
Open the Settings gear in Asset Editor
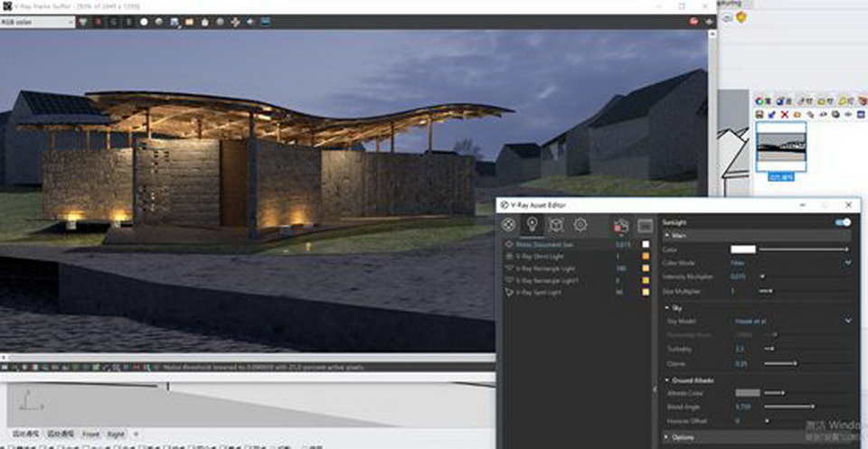point(580,225)
